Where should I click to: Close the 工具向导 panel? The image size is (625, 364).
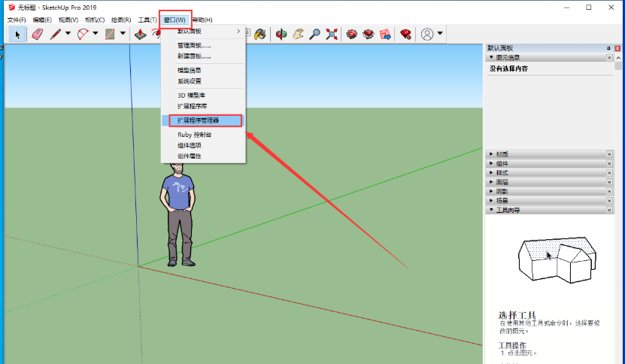[609, 210]
